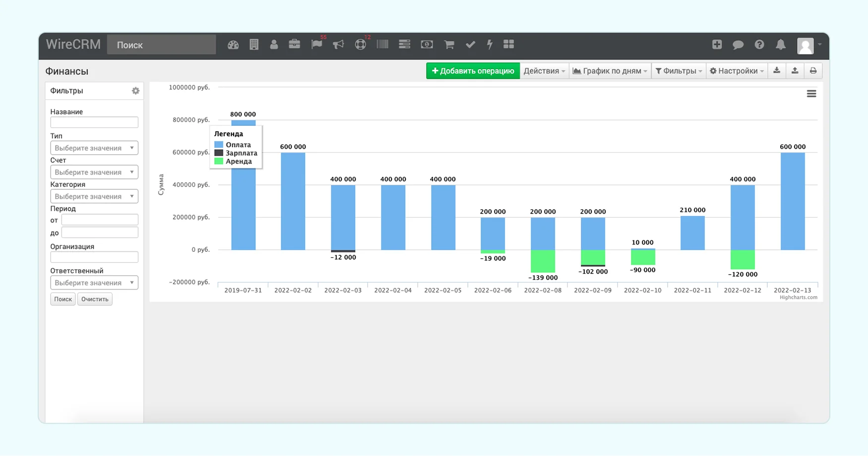Open the shopping cart icon
This screenshot has width=868, height=456.
(449, 45)
